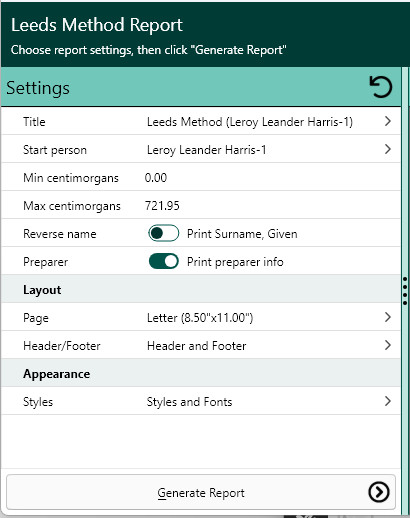The image size is (410, 518).
Task: Click the Max centimorgans label
Action: coord(72,206)
